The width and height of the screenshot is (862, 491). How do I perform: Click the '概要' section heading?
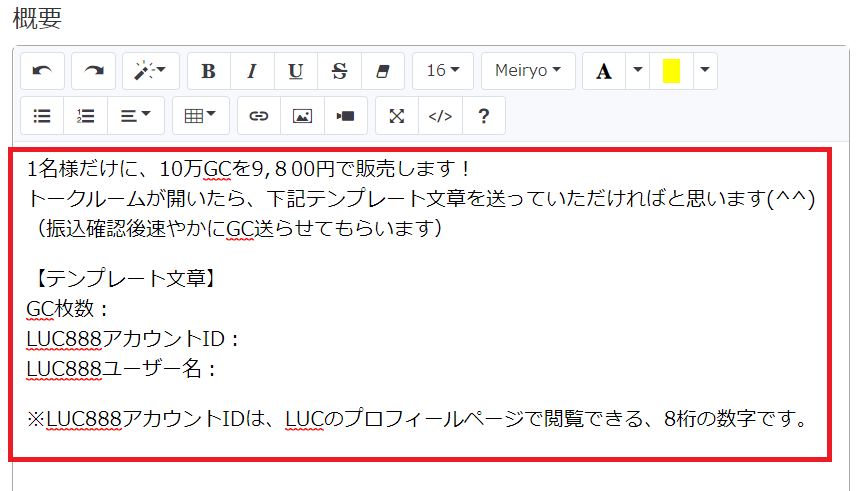[37, 18]
